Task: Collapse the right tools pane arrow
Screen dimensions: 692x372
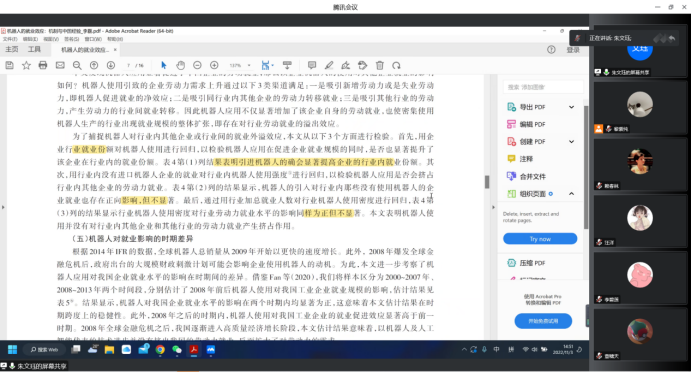Action: click(x=493, y=207)
